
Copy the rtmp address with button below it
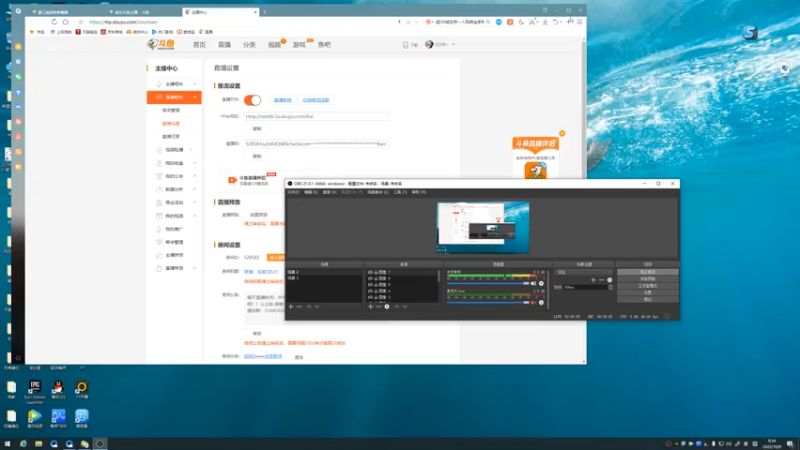point(257,129)
